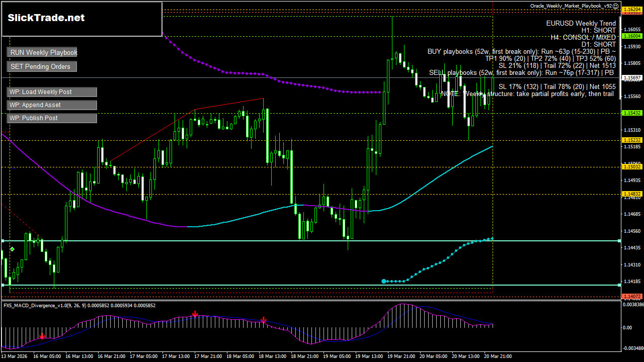
Task: Click the 19 Mar 21:00 time axis label
Action: tap(401, 356)
